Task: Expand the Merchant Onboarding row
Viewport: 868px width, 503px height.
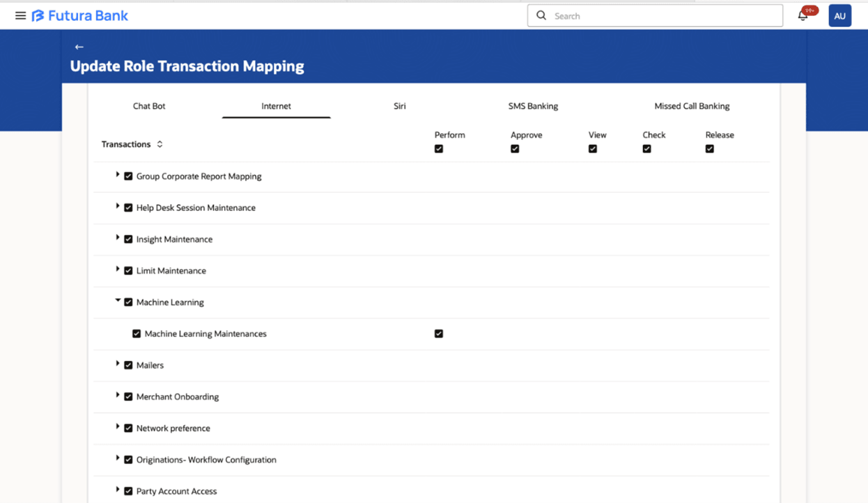Action: 118,395
